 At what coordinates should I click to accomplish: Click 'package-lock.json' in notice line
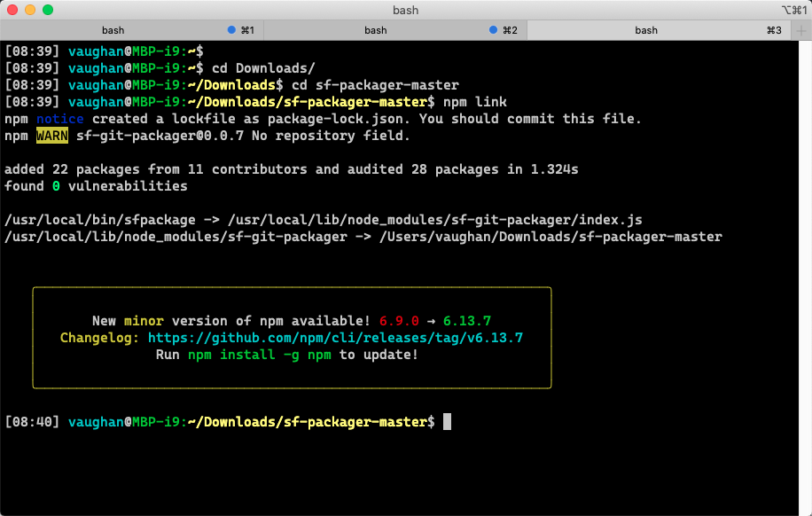tap(335, 119)
